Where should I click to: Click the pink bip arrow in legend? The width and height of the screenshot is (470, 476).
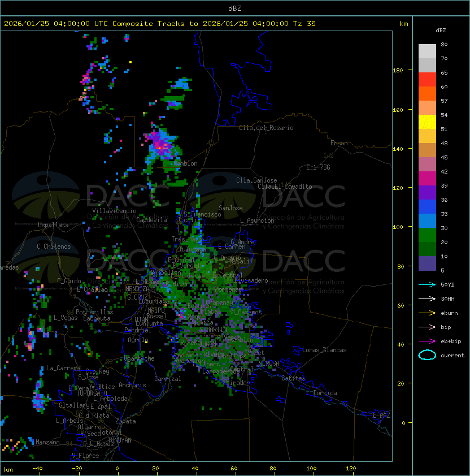click(x=427, y=327)
